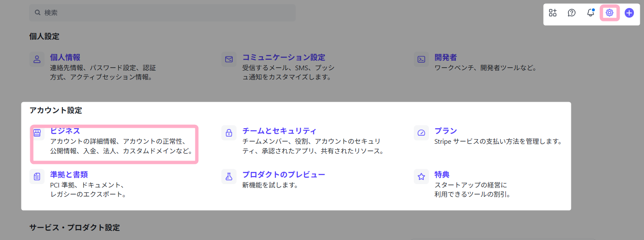Open the apps grid icon in top bar
Image resolution: width=644 pixels, height=240 pixels.
coord(552,13)
